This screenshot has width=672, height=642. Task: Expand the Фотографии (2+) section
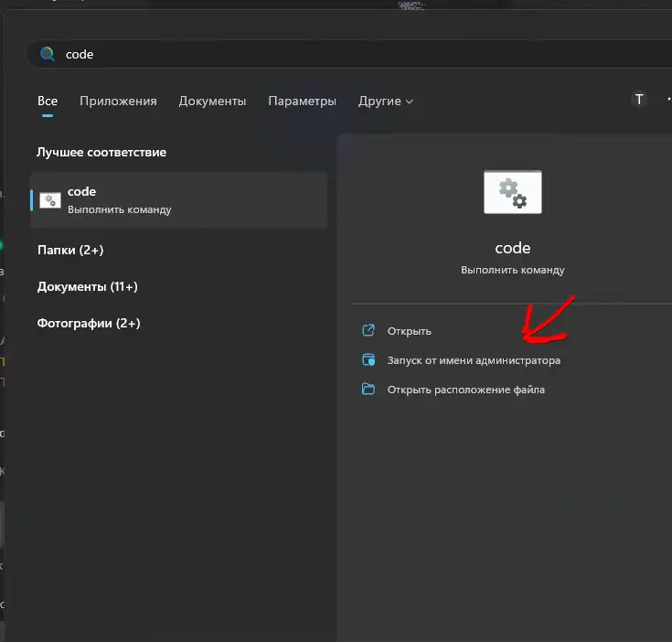[89, 323]
